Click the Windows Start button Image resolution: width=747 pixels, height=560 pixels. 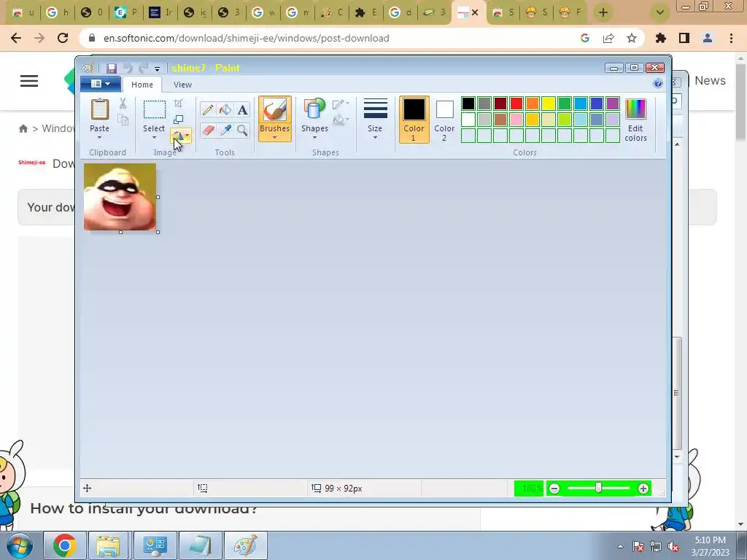20,545
